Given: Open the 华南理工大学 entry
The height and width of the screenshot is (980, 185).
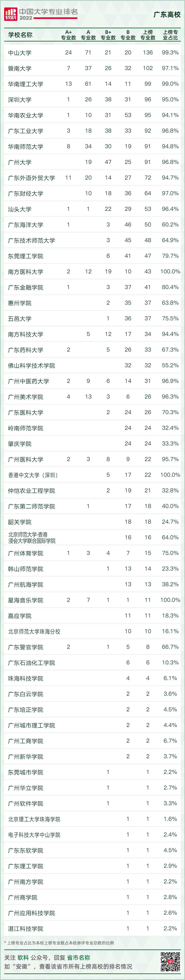Looking at the screenshot, I should 26,84.
